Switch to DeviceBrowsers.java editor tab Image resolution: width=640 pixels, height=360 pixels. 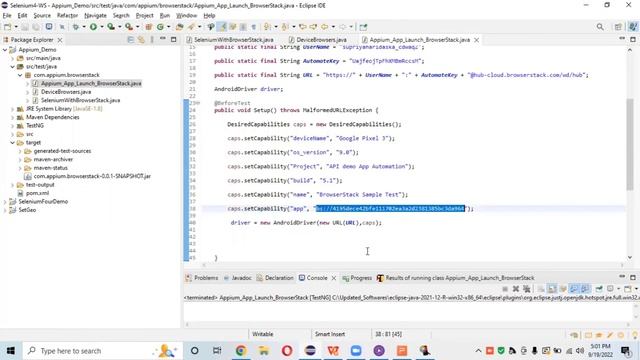click(318, 40)
